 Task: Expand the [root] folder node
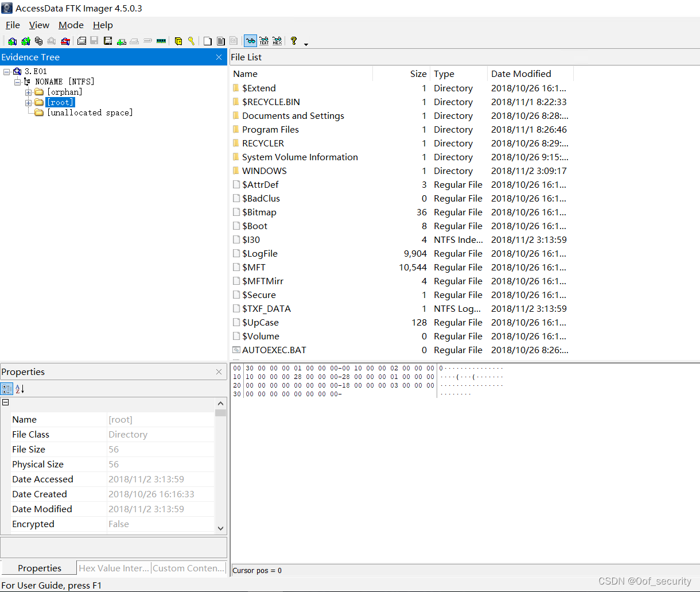coord(28,103)
